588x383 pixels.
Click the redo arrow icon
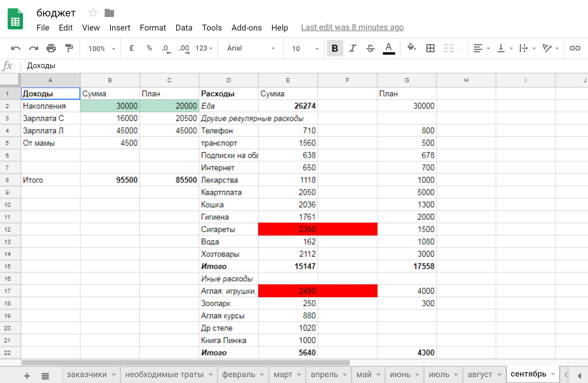click(33, 48)
